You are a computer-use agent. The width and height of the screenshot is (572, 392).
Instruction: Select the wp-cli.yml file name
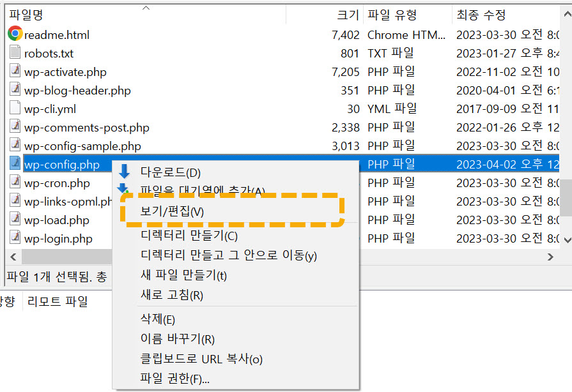50,109
